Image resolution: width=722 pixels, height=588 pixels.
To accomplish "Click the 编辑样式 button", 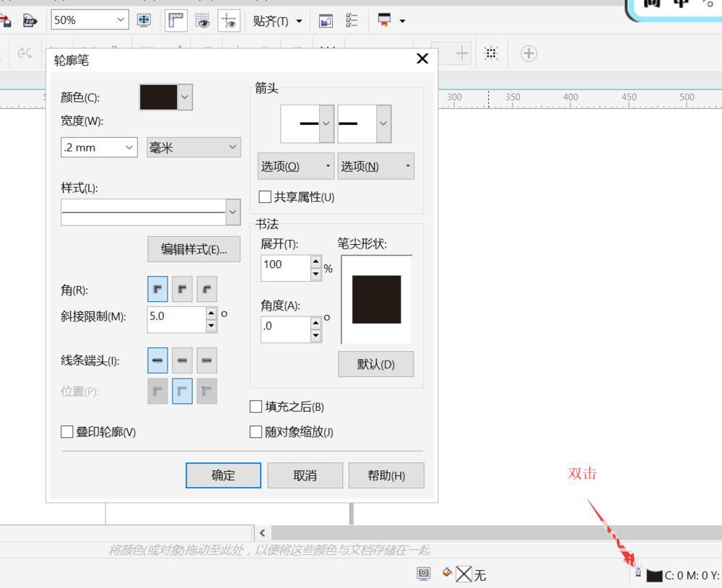I will (x=193, y=249).
